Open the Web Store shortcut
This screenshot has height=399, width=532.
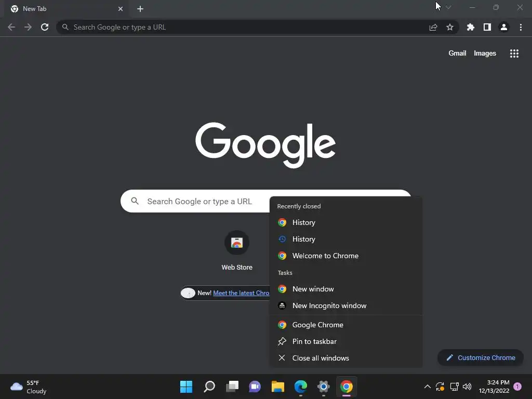pos(237,250)
